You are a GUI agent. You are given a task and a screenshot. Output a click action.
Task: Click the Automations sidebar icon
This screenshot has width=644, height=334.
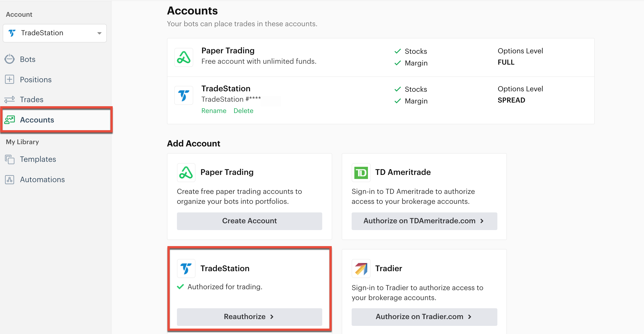(x=10, y=179)
